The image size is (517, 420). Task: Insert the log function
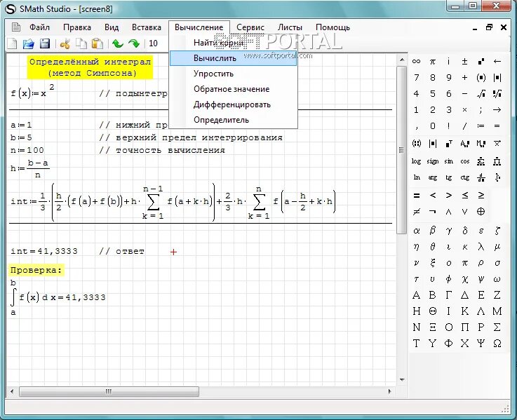(x=417, y=161)
